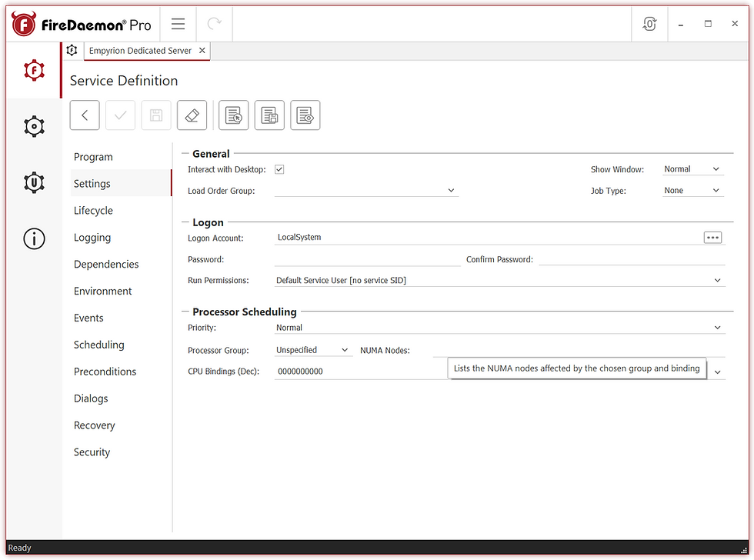This screenshot has width=754, height=560.
Task: Click the back navigation arrow button
Action: tap(84, 115)
